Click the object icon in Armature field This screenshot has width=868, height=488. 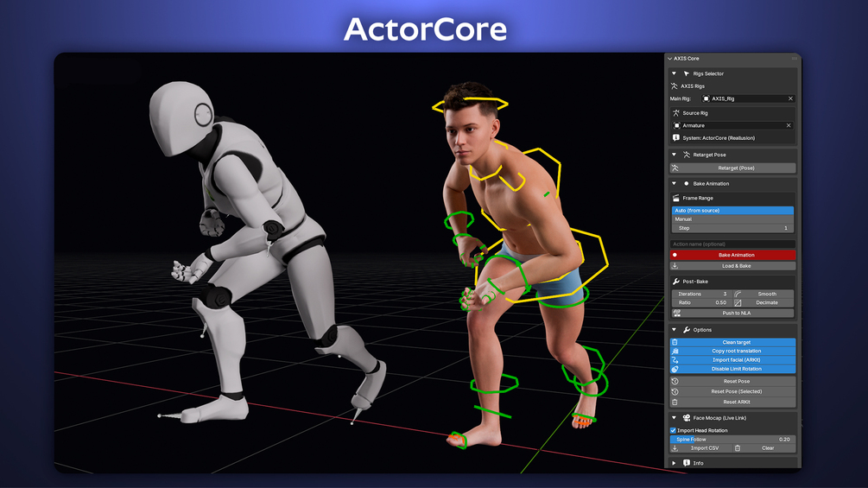(x=676, y=125)
